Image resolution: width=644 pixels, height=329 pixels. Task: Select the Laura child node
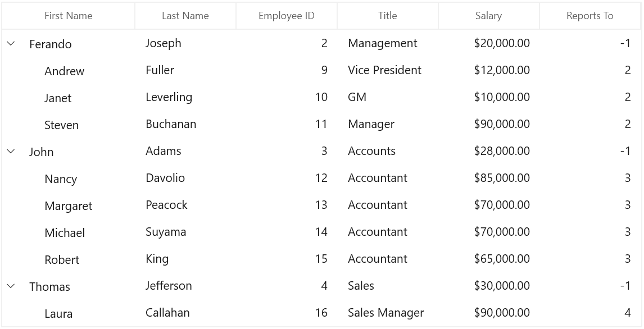point(59,314)
